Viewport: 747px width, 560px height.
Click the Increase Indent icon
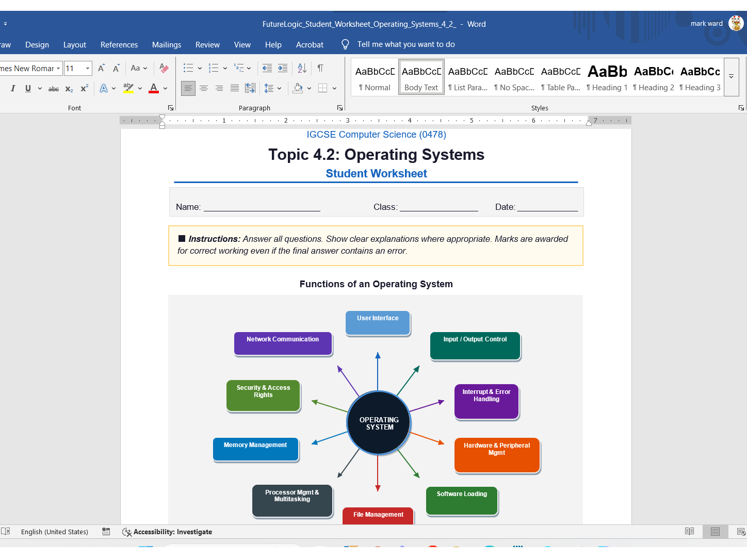(x=283, y=68)
